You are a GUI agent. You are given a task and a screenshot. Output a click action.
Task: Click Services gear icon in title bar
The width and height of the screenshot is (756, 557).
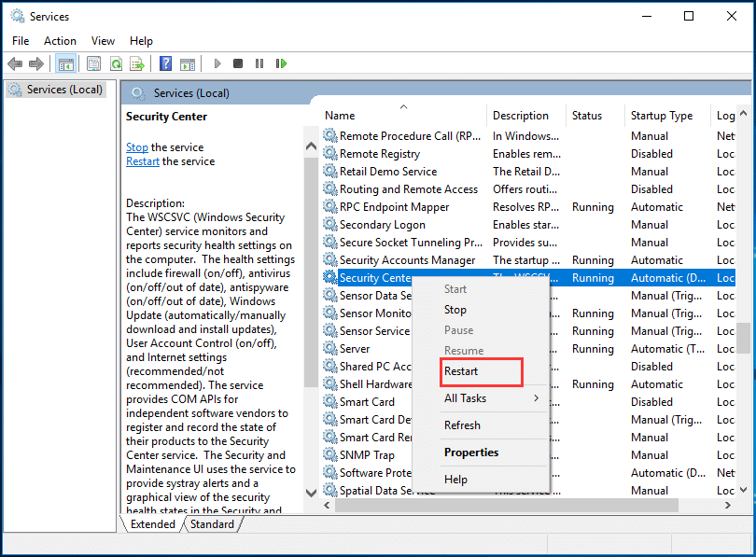[18, 17]
